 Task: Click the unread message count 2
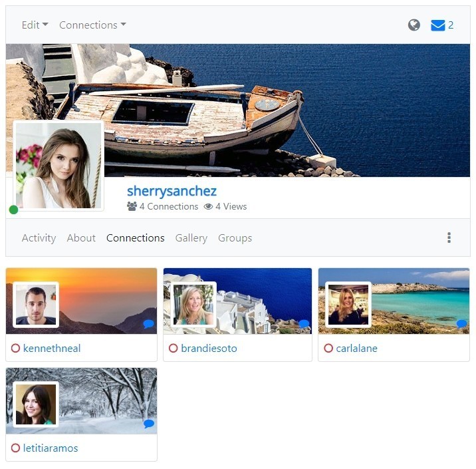click(x=451, y=25)
